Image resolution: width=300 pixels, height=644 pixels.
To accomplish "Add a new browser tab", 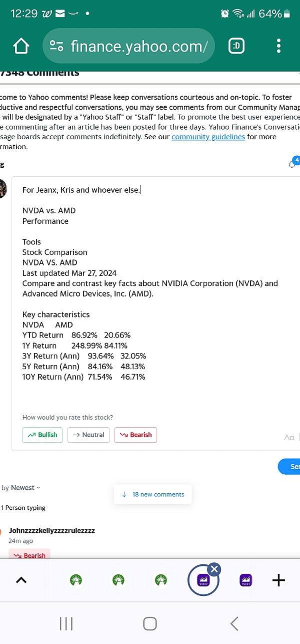I will click(x=278, y=580).
